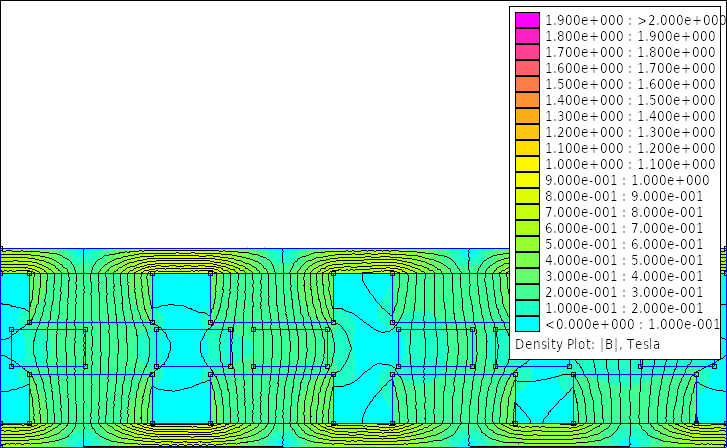Click the legend text '8.000e-001 : 9.000e-001'
The height and width of the screenshot is (448, 727).
point(624,196)
